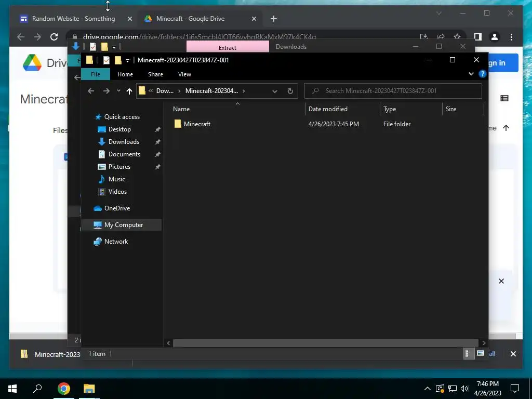Image resolution: width=532 pixels, height=399 pixels.
Task: Open Explorer Help question mark icon
Action: pyautogui.click(x=482, y=74)
